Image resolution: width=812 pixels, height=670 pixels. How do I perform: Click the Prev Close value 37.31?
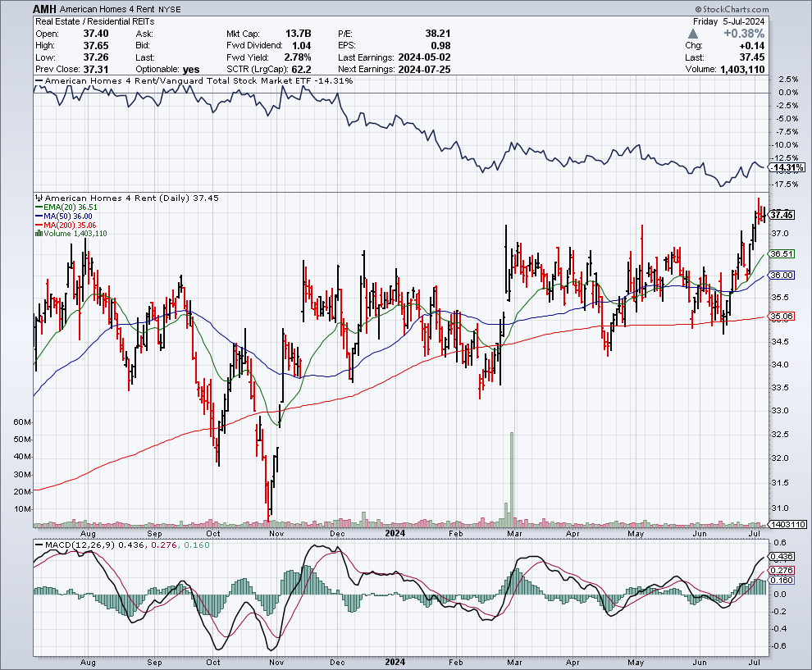coord(96,70)
